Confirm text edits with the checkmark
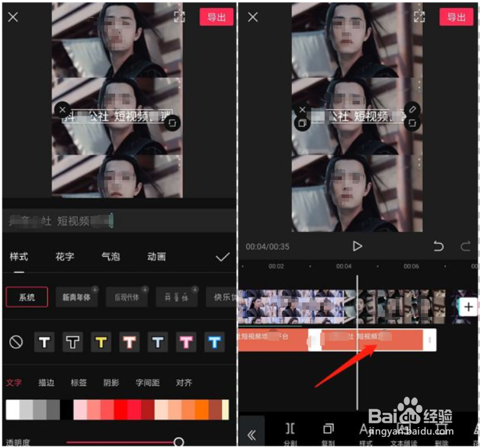The height and width of the screenshot is (448, 480). 223,257
